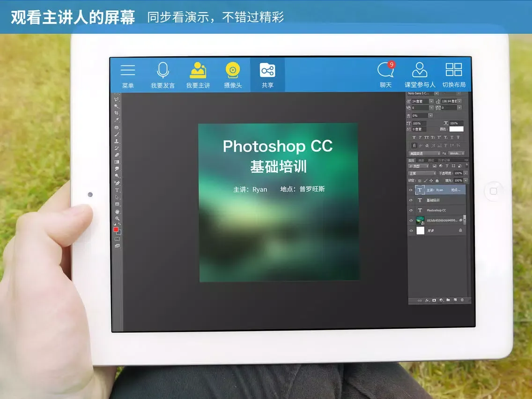Screen dimensions: 532x399
Task: Click the link layers icon
Action: coord(420,301)
